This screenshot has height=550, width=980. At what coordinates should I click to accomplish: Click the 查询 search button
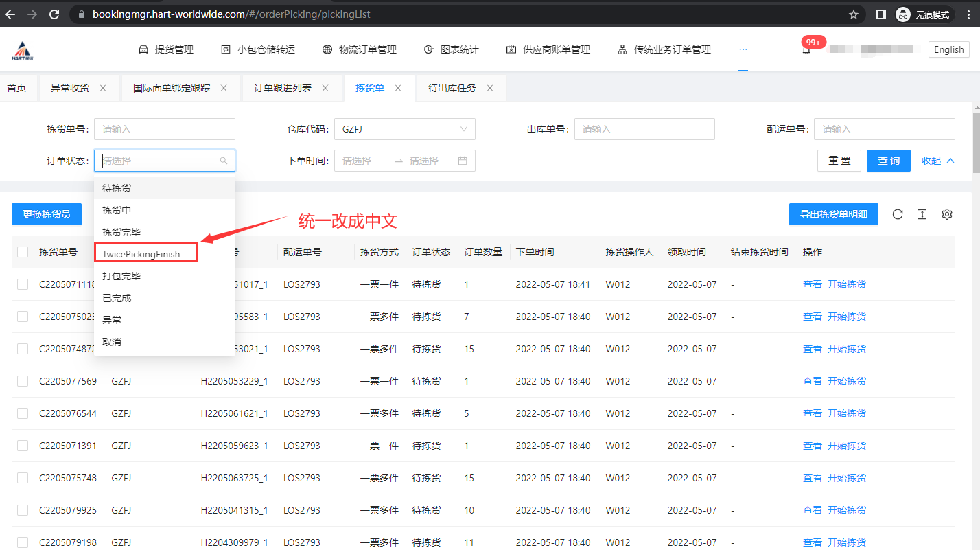pos(888,161)
